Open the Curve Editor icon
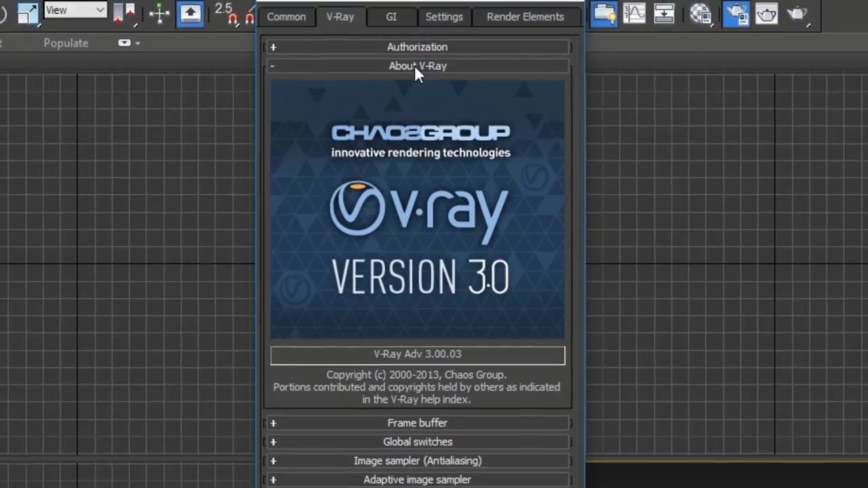This screenshot has width=868, height=488. click(x=635, y=14)
